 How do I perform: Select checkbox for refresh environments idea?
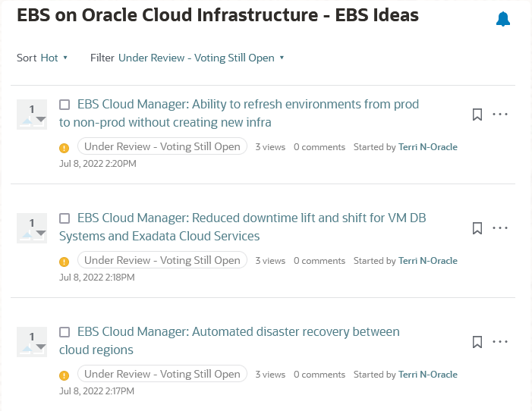pos(65,105)
